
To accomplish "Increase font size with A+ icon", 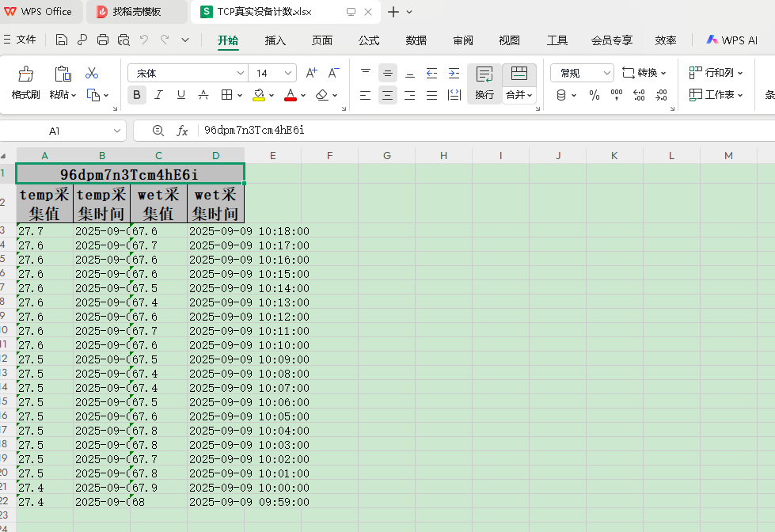I will [x=311, y=73].
